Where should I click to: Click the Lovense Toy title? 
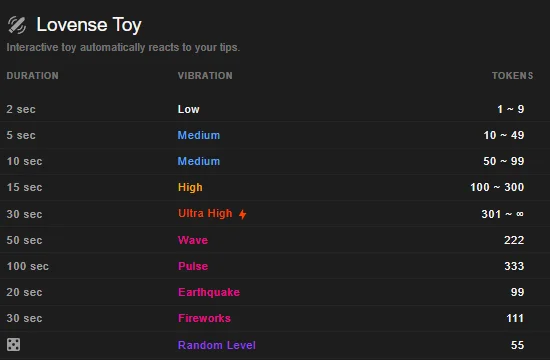click(89, 25)
